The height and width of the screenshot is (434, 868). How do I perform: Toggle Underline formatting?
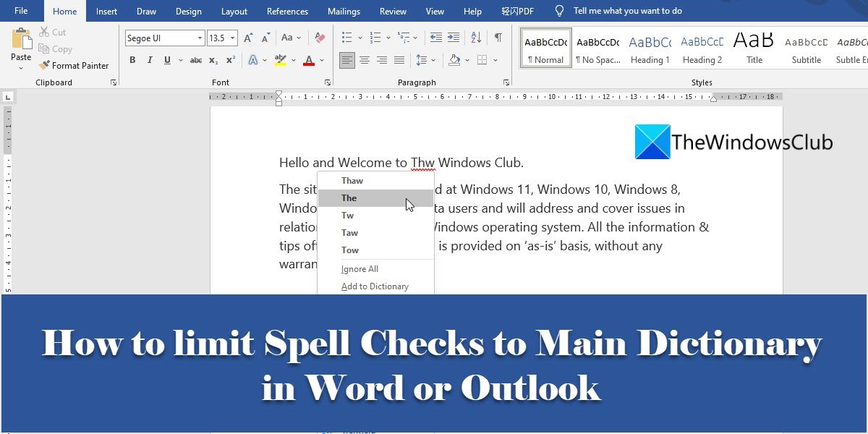[167, 61]
